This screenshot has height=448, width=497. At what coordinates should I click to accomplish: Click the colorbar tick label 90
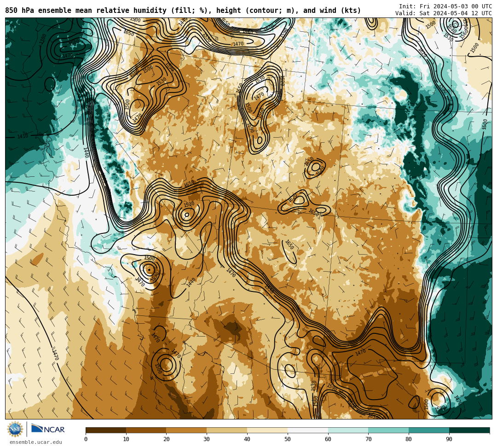[x=449, y=439]
